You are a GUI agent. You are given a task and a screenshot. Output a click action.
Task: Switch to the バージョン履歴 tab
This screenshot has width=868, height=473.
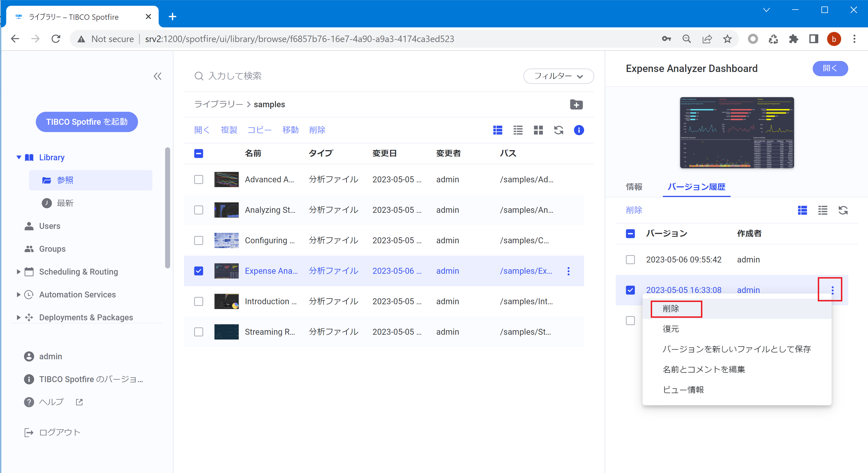pos(696,187)
